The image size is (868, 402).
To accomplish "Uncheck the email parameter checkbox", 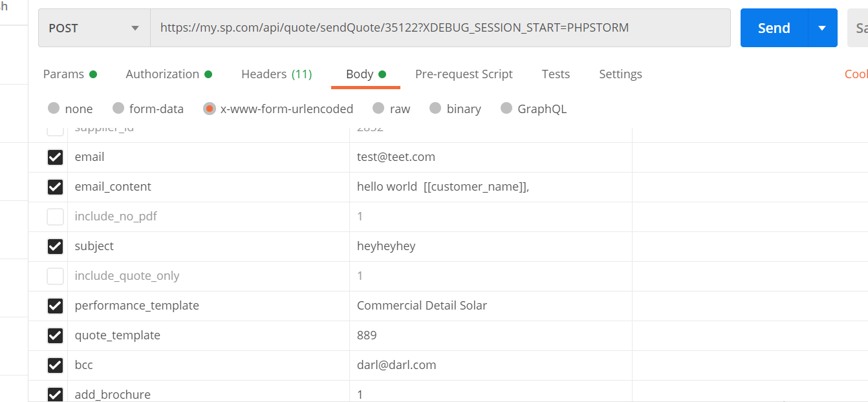I will coord(56,157).
